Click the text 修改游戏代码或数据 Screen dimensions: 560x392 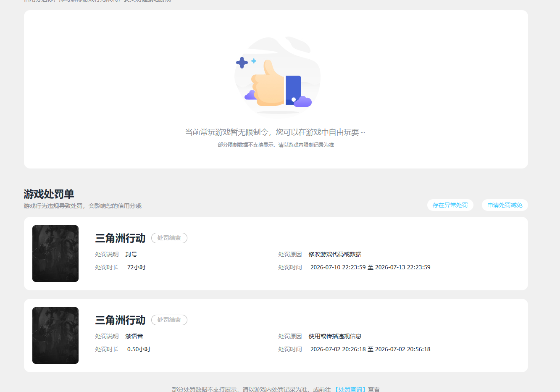(x=335, y=254)
